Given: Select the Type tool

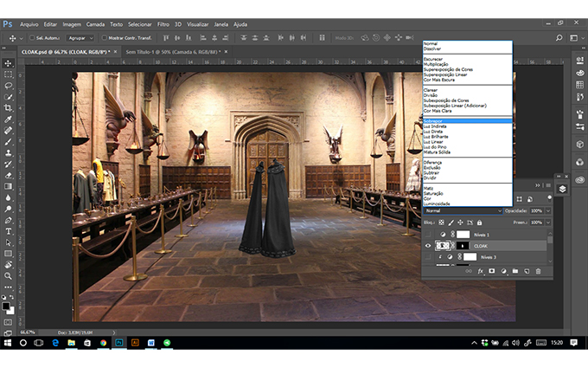Looking at the screenshot, I should click(x=8, y=231).
